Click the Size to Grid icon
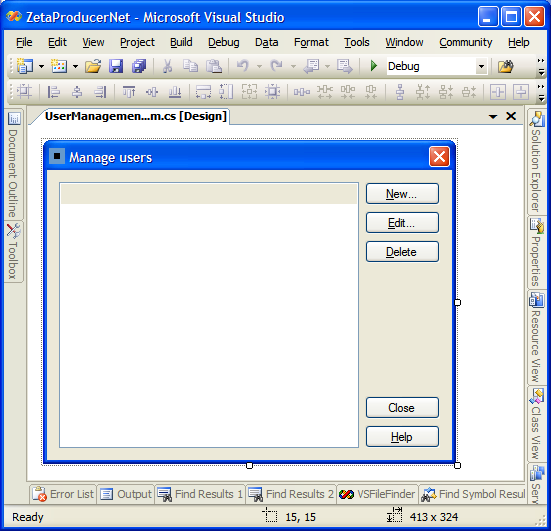The image size is (551, 531). (273, 92)
